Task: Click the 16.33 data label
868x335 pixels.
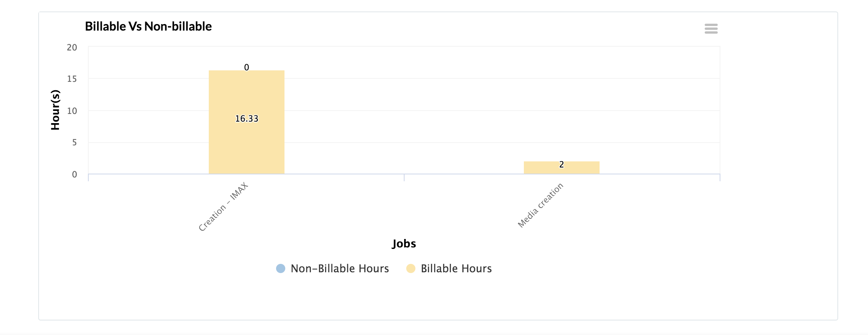Action: click(x=247, y=119)
